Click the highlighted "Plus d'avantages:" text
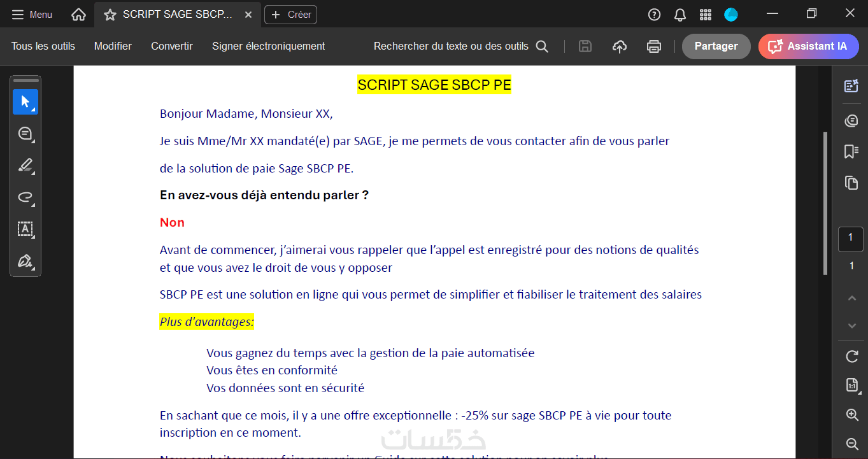The width and height of the screenshot is (868, 459). 207,322
